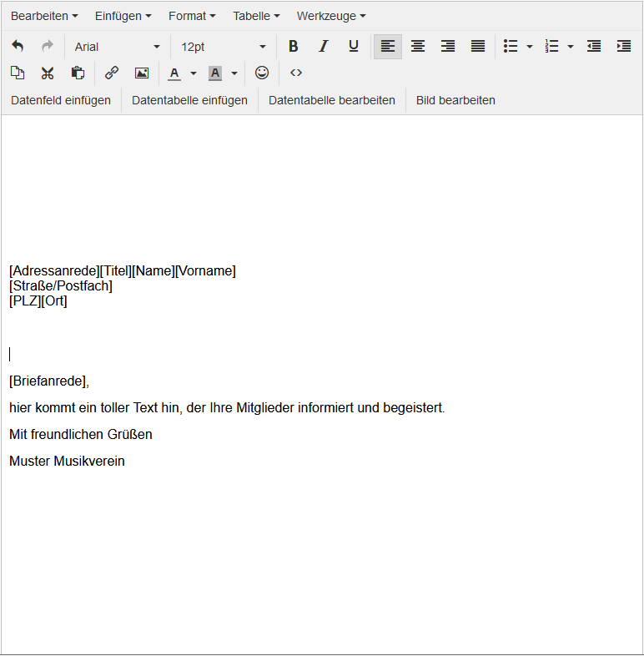Insert or edit a link
The image size is (644, 656).
pyautogui.click(x=112, y=73)
